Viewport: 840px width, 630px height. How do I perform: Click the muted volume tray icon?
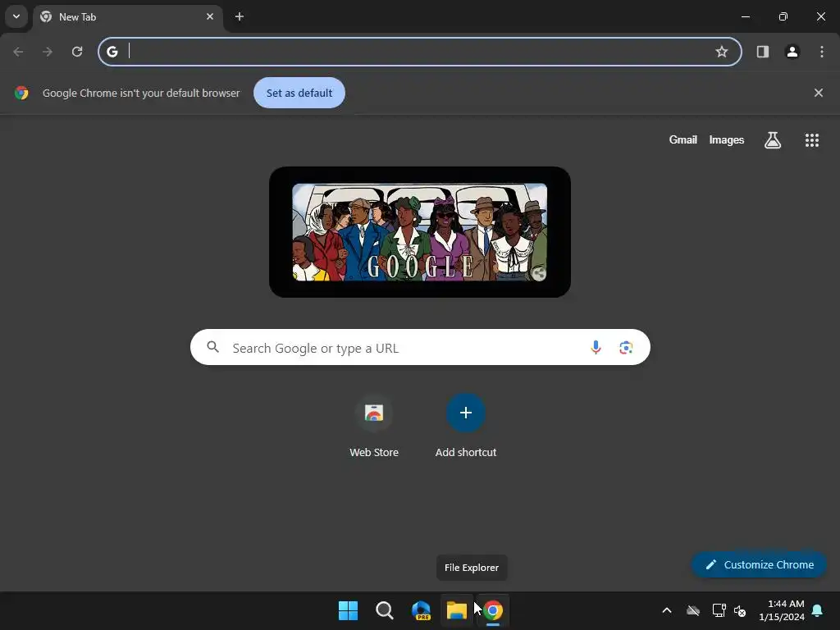(741, 610)
